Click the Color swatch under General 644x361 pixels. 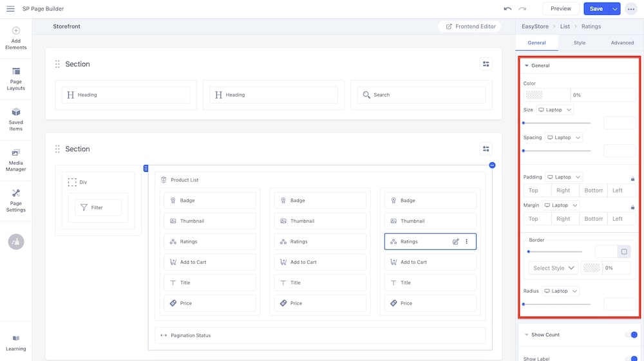click(x=547, y=95)
